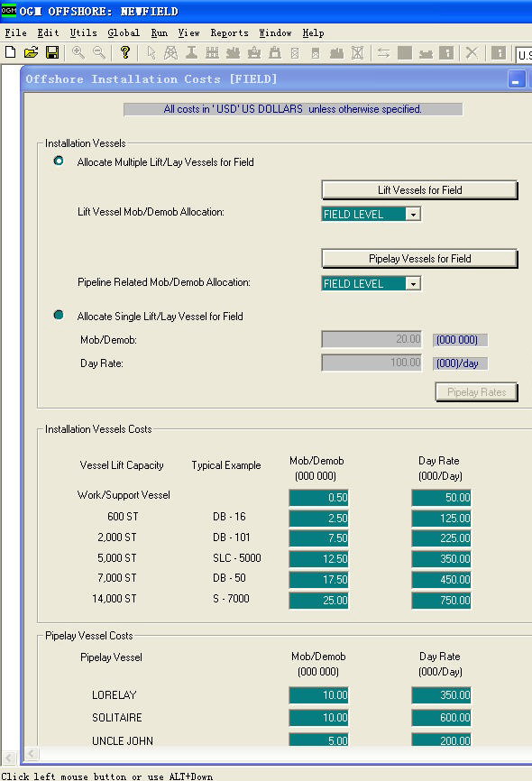The width and height of the screenshot is (532, 781).
Task: Open the Utils menu
Action: [x=83, y=32]
